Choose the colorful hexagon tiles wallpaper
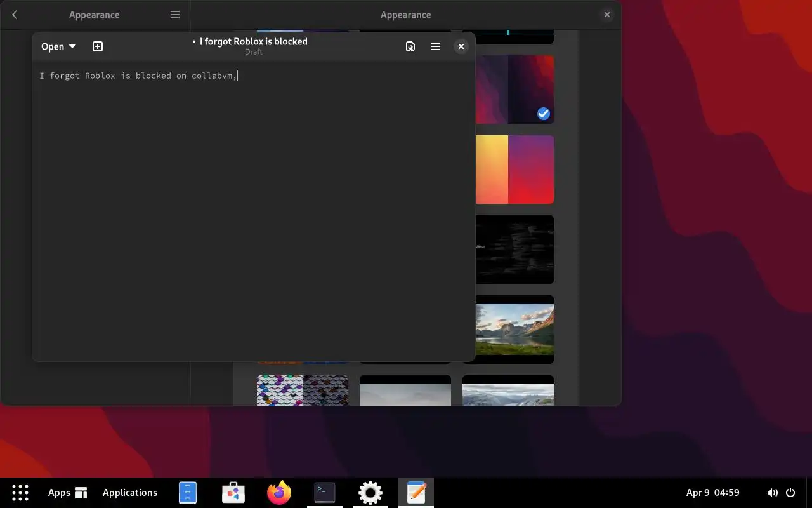 click(x=303, y=391)
